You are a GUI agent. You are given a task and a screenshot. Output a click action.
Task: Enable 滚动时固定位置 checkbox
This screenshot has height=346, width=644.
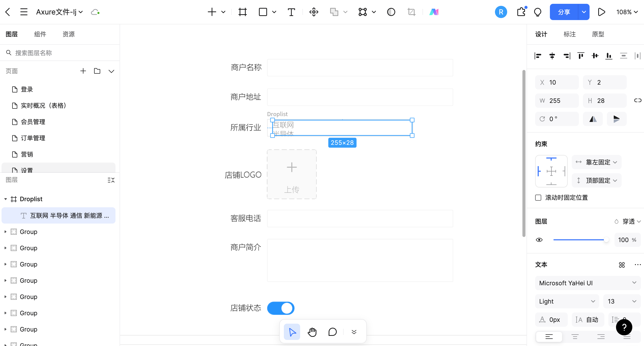[x=538, y=198]
